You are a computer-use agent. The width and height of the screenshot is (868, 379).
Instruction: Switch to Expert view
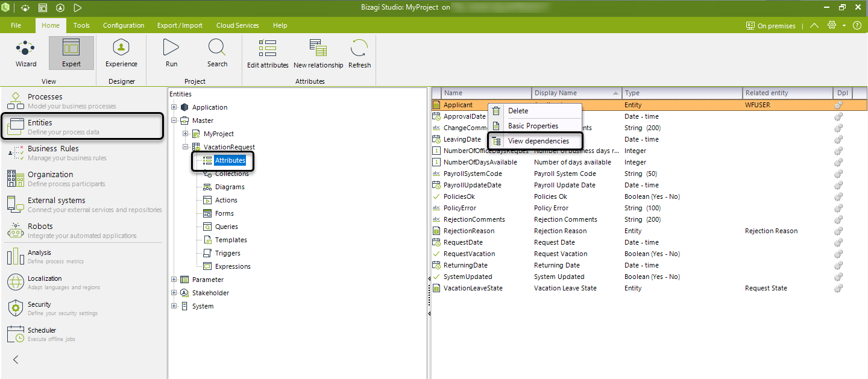pos(71,53)
